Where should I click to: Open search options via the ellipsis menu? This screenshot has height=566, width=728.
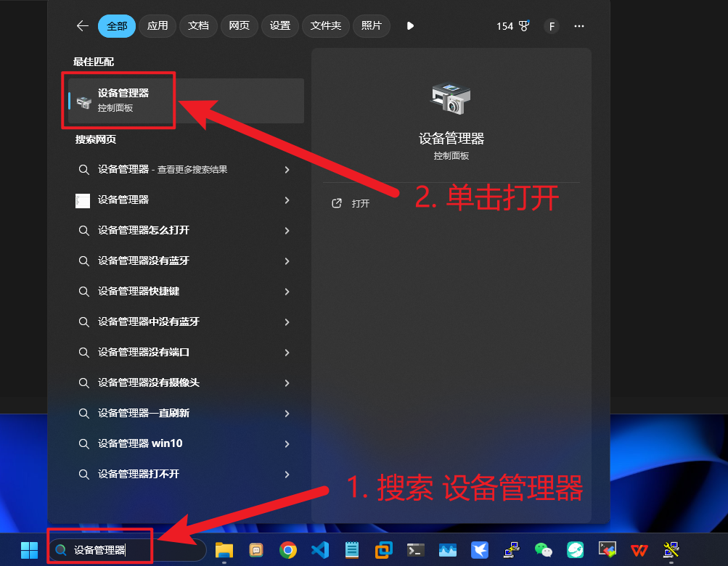[578, 25]
